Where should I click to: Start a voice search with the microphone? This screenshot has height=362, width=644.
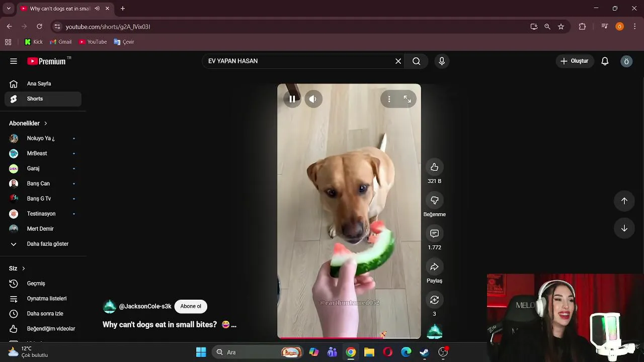pos(442,61)
